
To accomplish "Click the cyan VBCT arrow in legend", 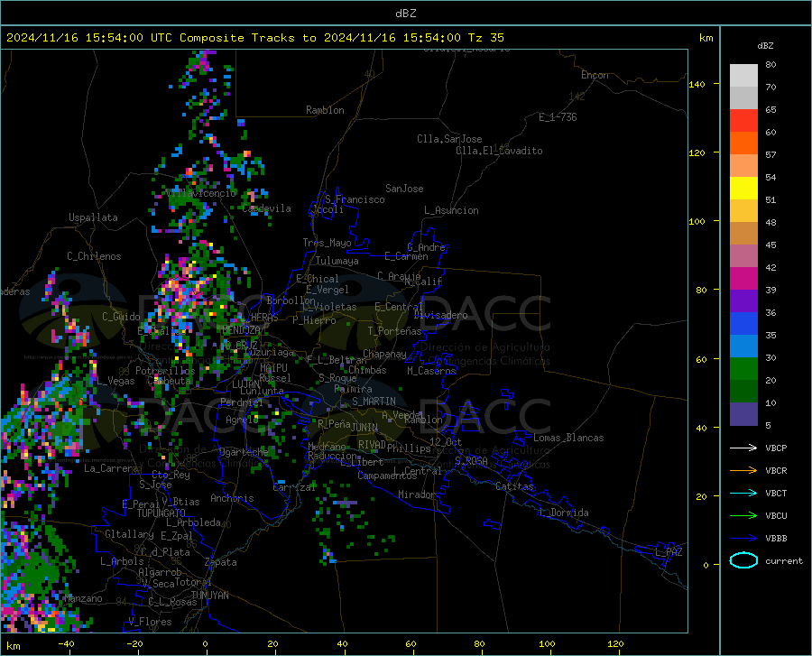I will (743, 493).
